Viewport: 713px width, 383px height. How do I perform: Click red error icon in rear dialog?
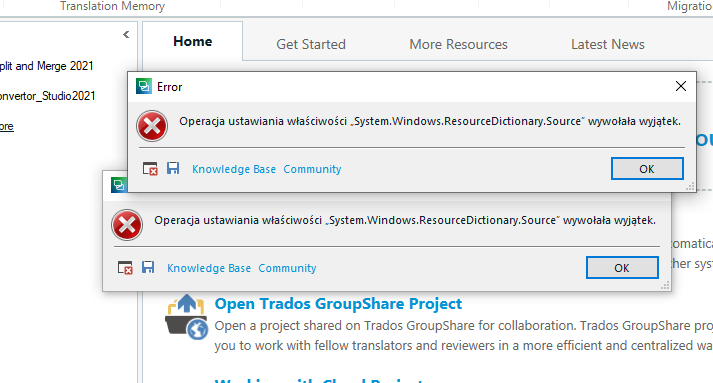pos(127,225)
